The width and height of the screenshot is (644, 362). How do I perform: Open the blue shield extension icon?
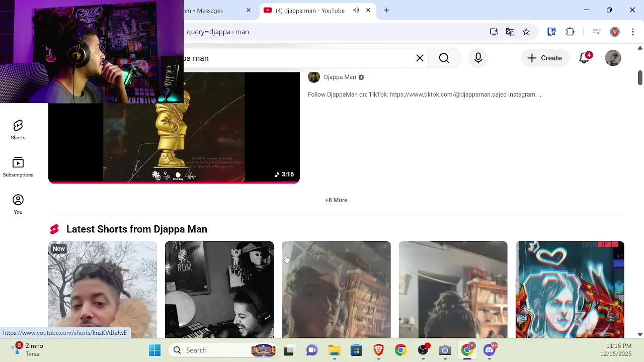[x=551, y=32]
